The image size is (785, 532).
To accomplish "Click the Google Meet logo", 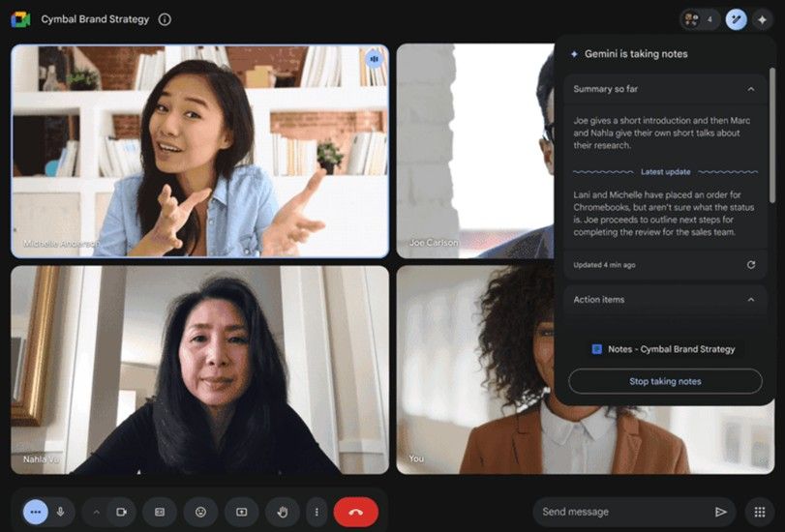I will coord(20,19).
